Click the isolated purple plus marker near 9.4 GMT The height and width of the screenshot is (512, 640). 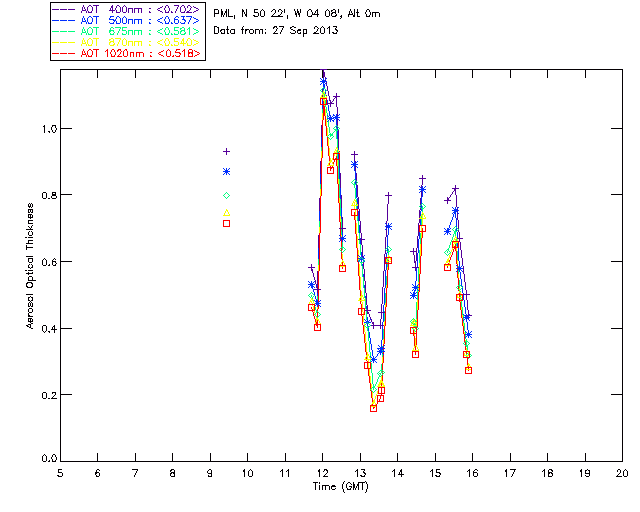coord(226,151)
